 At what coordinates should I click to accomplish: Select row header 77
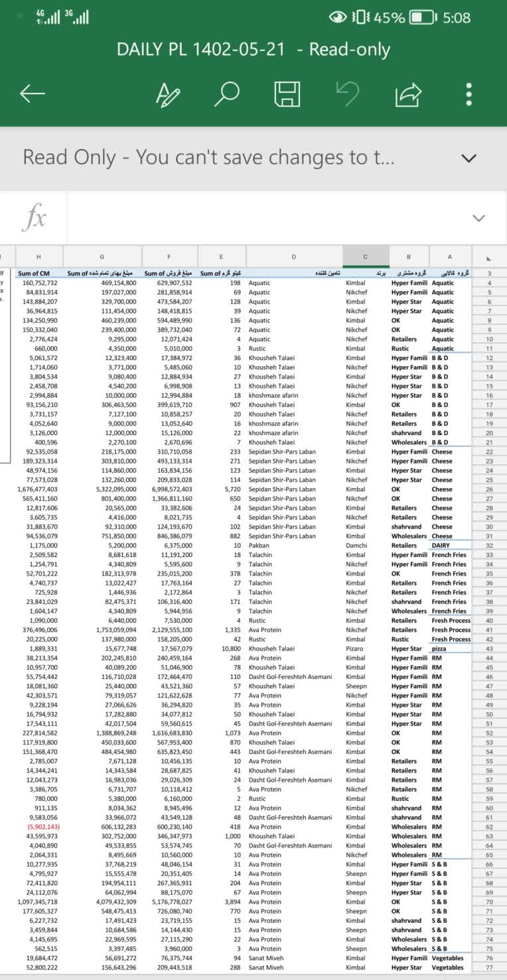[489, 967]
